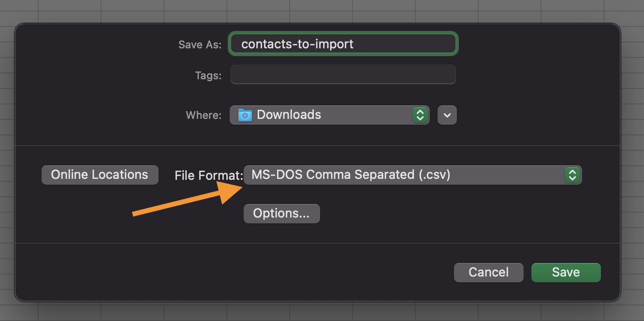Viewport: 644px width, 321px height.
Task: Open the Where location dropdown showing Downloads
Action: coord(330,115)
